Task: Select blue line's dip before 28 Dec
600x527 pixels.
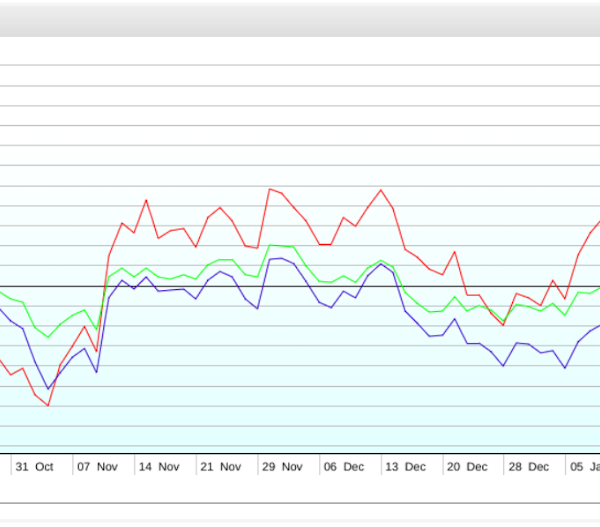Action: click(503, 365)
